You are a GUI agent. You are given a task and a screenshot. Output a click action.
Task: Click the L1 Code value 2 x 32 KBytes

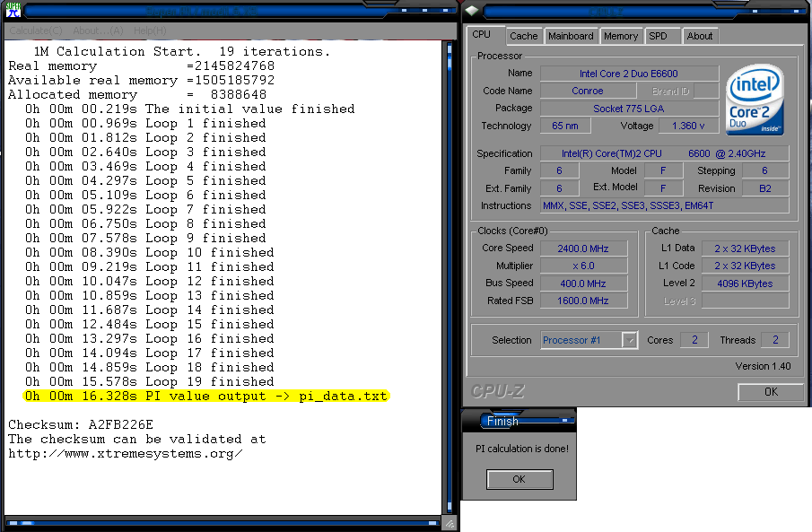[745, 266]
